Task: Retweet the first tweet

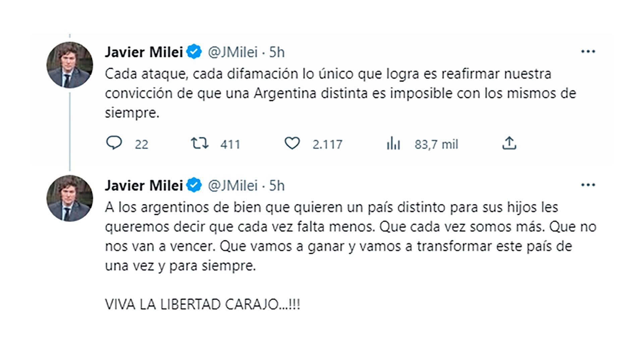Action: click(200, 143)
